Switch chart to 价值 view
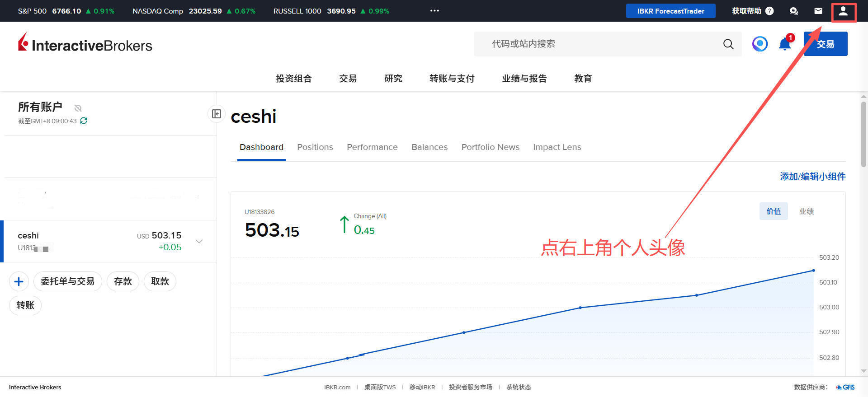The image size is (868, 397). (773, 211)
